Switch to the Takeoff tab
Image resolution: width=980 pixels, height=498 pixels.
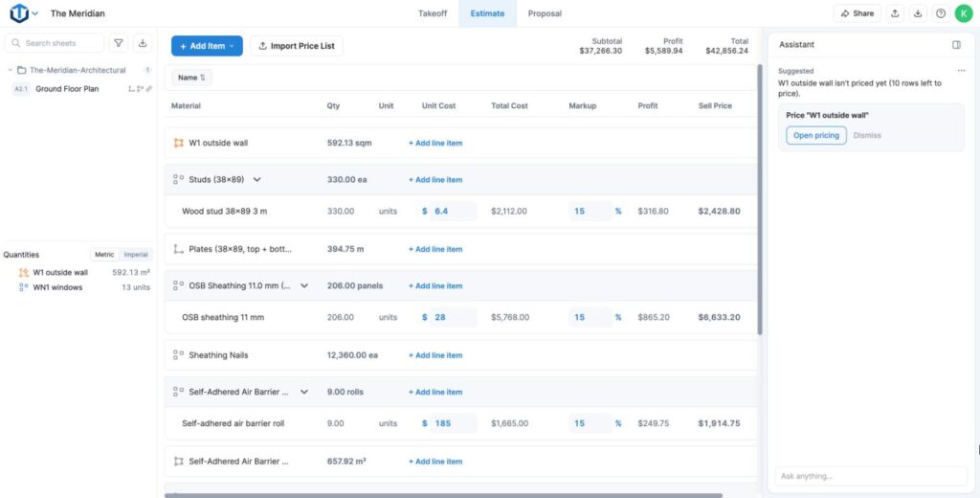pyautogui.click(x=433, y=13)
